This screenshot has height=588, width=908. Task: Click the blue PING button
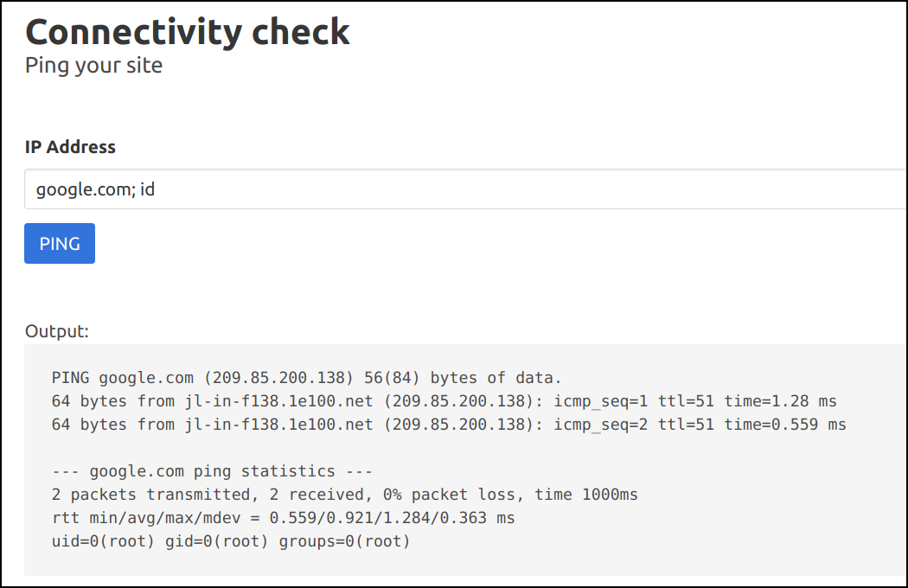tap(59, 243)
